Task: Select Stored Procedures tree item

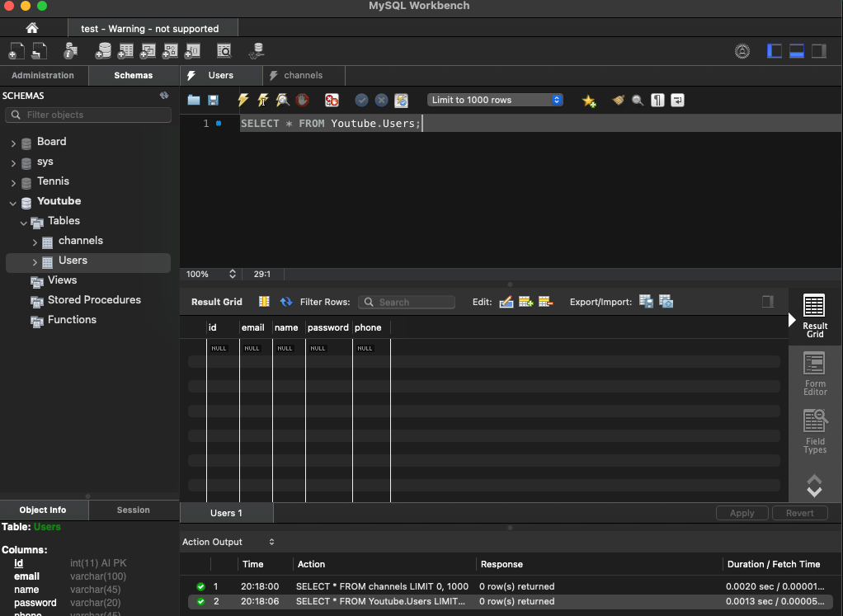Action: [x=94, y=300]
